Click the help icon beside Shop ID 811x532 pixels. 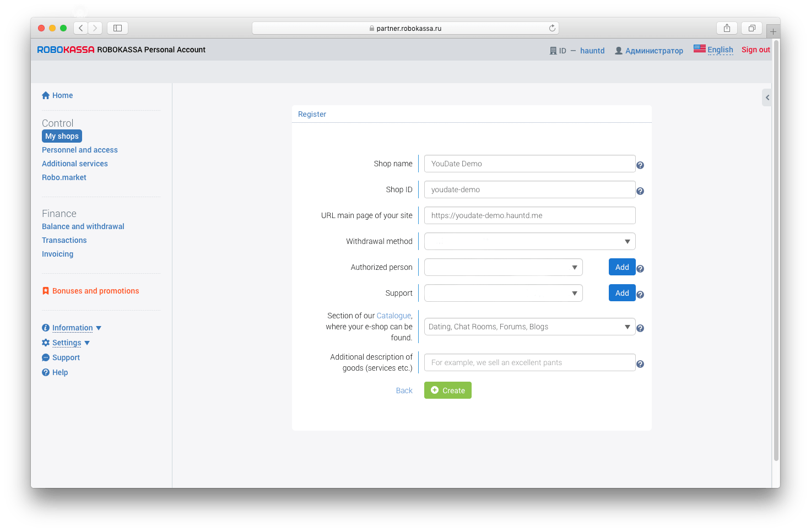click(640, 191)
